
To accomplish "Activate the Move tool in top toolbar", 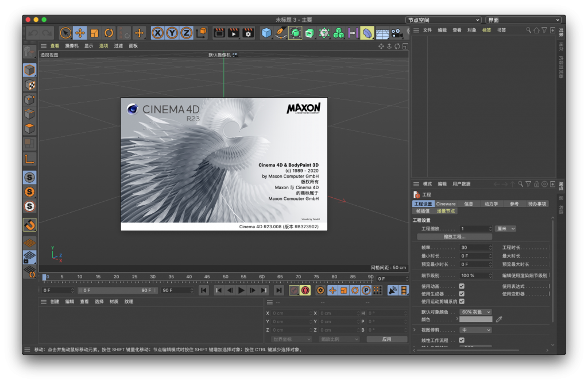I will [80, 33].
